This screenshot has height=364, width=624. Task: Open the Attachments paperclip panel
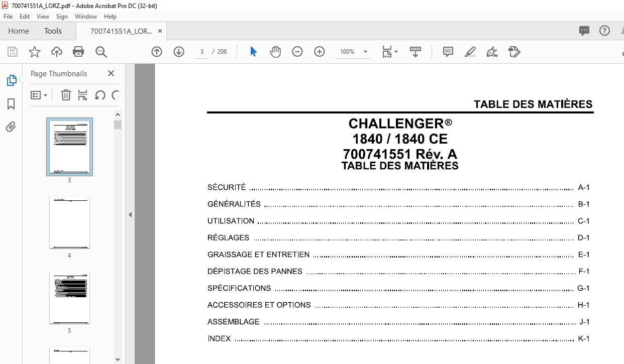tap(11, 127)
